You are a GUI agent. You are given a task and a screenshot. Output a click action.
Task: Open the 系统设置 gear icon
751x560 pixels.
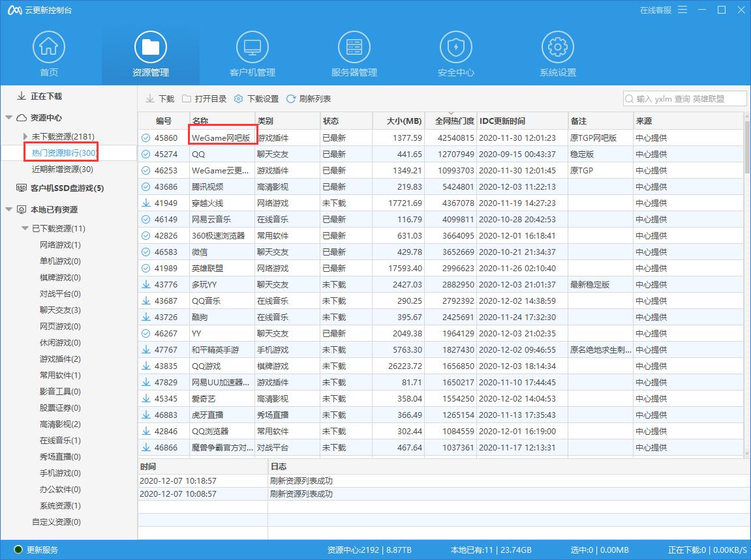(x=557, y=46)
